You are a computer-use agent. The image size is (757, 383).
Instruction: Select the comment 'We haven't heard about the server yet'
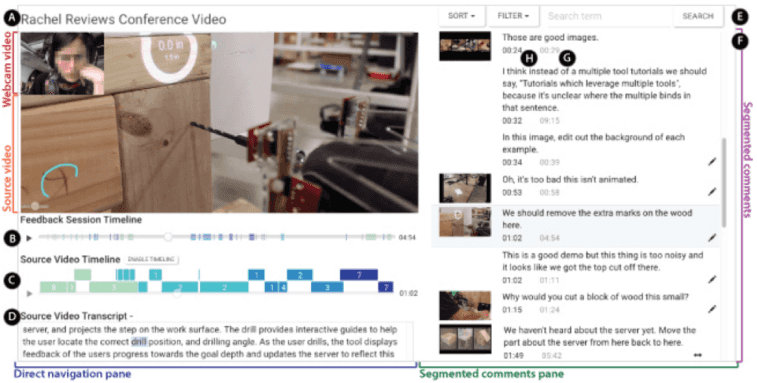click(600, 337)
